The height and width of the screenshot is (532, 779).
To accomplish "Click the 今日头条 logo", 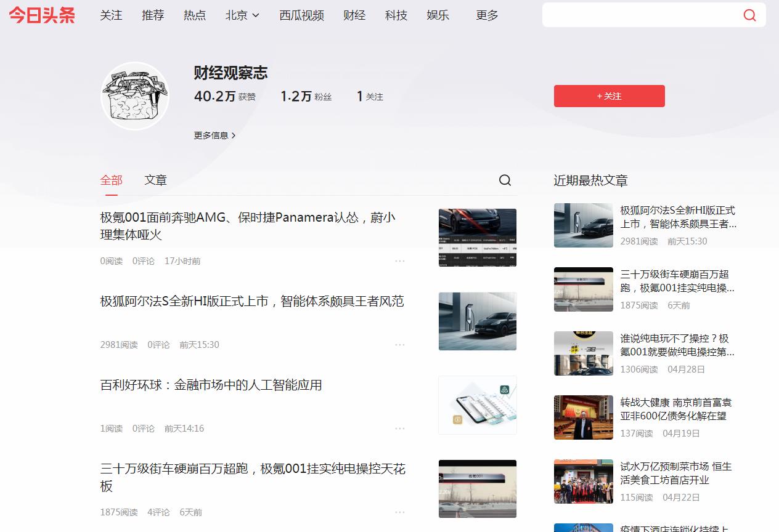I will 42,15.
